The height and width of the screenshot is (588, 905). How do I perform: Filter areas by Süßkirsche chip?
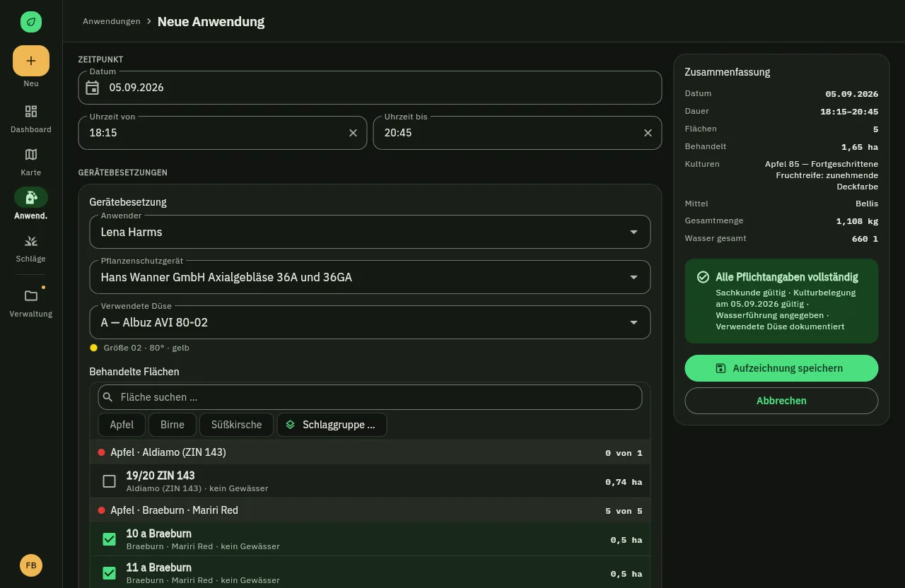coord(237,425)
